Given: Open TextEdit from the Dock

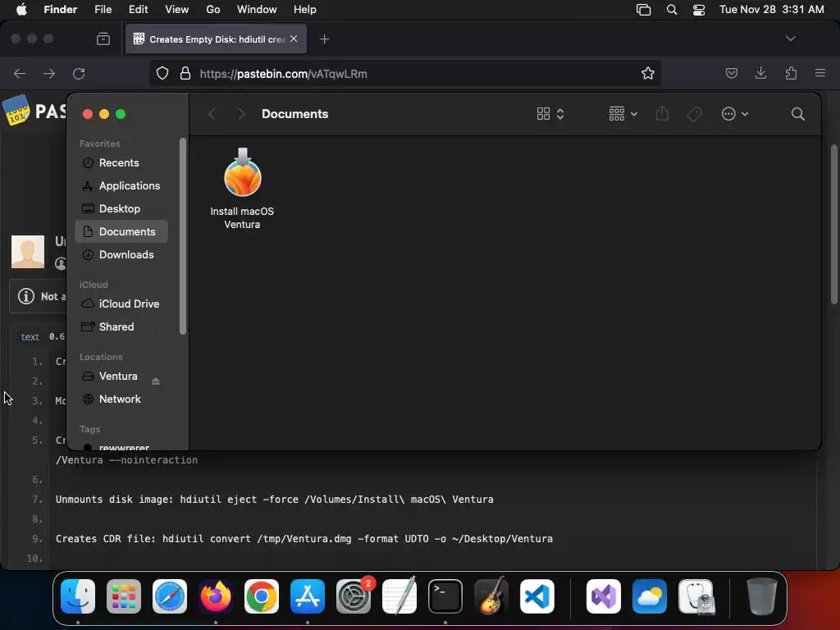Looking at the screenshot, I should 399,596.
